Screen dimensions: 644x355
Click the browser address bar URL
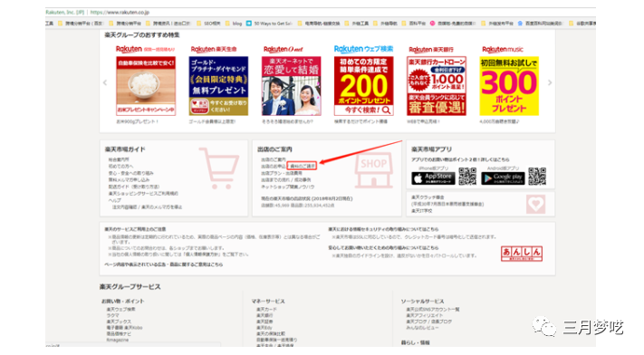pos(120,13)
